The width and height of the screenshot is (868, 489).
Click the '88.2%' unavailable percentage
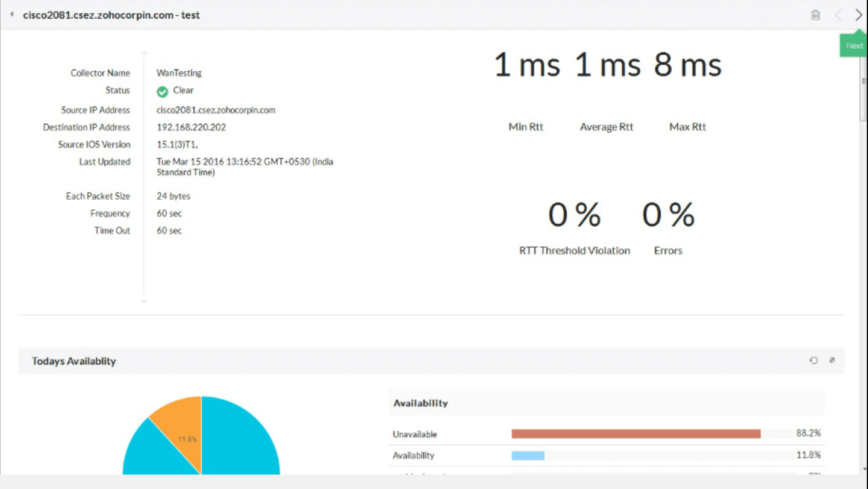(808, 433)
